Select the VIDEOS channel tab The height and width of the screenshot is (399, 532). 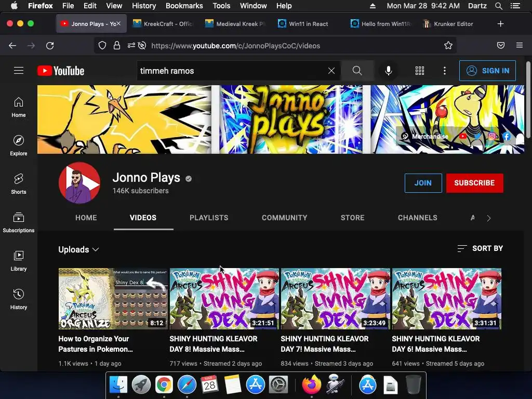(143, 218)
